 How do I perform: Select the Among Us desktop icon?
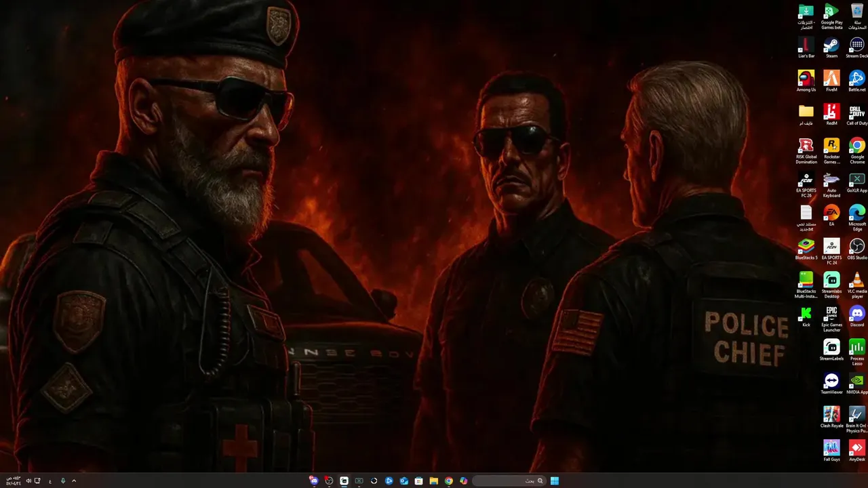pyautogui.click(x=806, y=81)
